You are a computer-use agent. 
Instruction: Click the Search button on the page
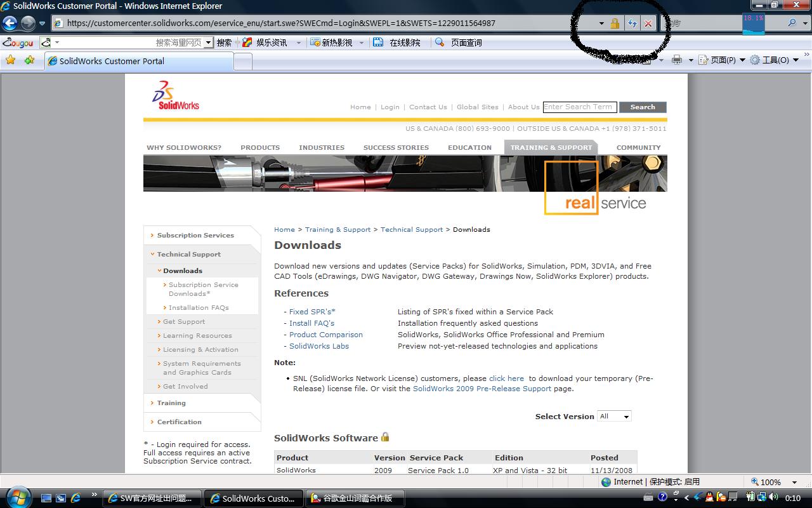pyautogui.click(x=643, y=107)
